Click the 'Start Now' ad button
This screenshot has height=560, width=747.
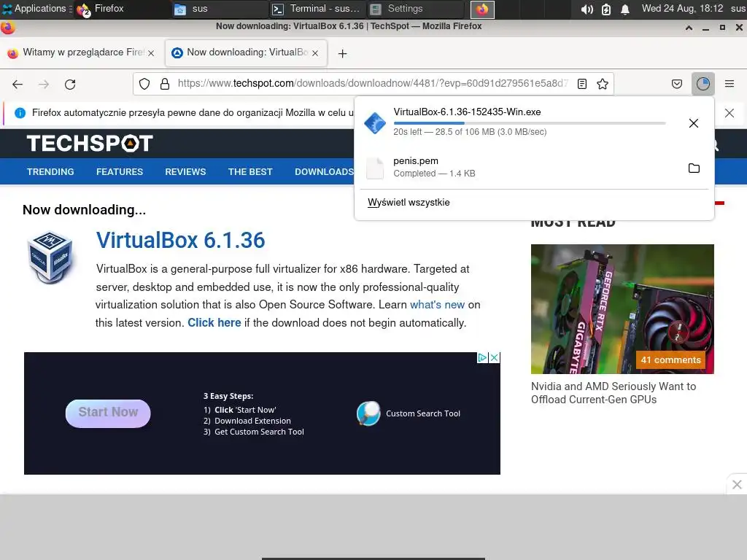pyautogui.click(x=108, y=413)
